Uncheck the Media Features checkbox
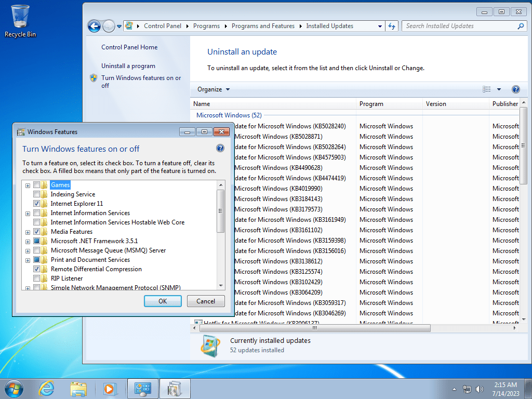The height and width of the screenshot is (399, 532). click(x=37, y=232)
